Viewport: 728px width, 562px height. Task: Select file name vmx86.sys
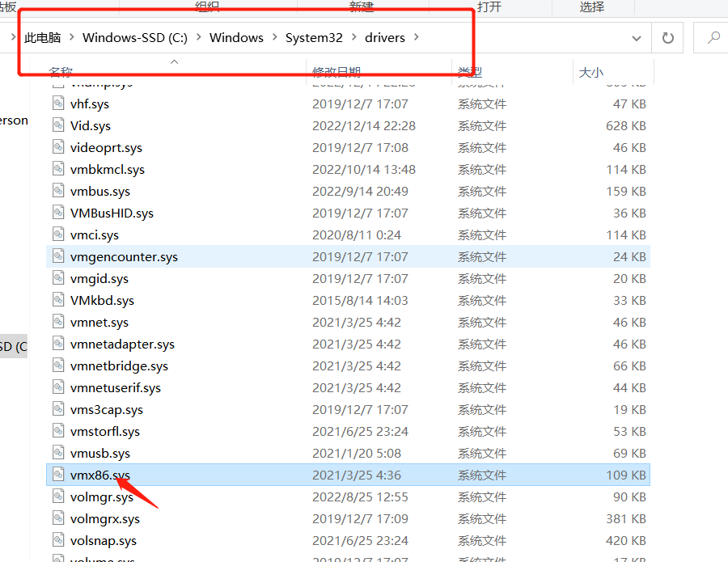[99, 475]
